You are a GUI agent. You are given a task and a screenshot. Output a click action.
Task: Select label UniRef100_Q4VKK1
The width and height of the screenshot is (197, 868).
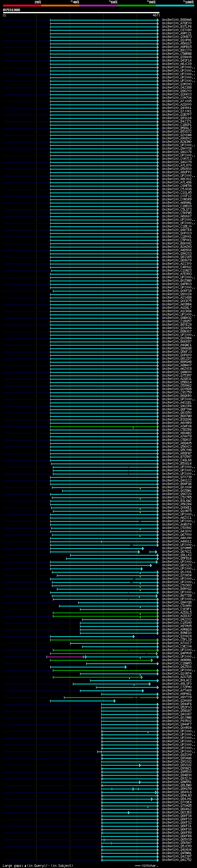(176, 108)
